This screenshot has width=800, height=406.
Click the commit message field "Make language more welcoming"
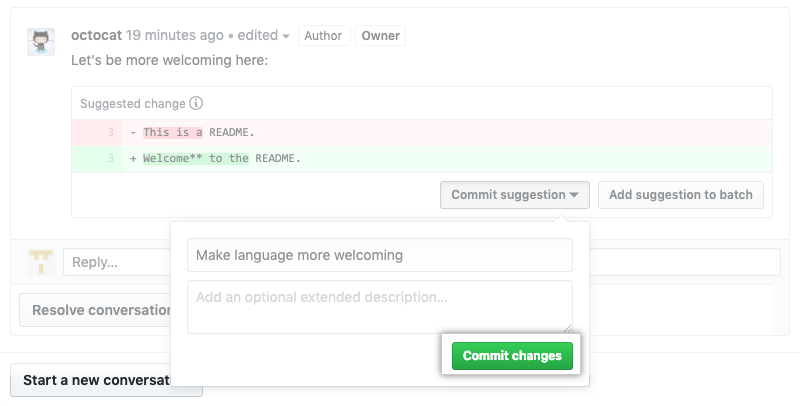pos(379,255)
